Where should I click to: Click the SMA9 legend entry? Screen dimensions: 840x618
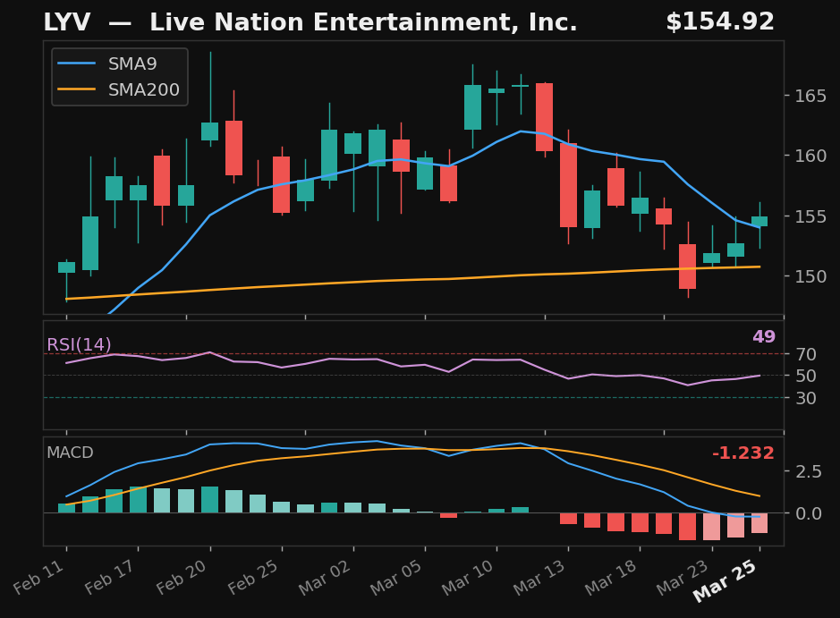point(132,64)
